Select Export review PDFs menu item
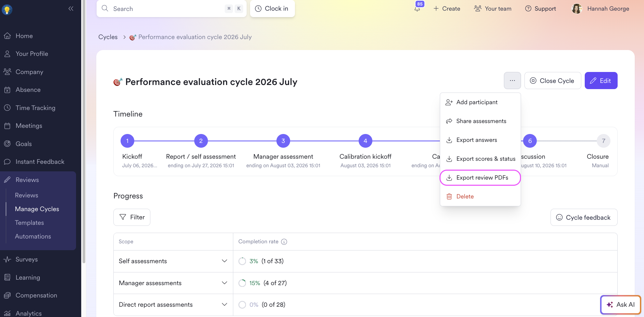The width and height of the screenshot is (644, 317). click(x=480, y=178)
